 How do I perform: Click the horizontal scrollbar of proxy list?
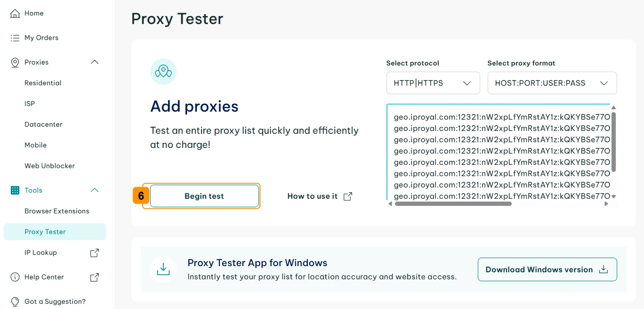[453, 204]
